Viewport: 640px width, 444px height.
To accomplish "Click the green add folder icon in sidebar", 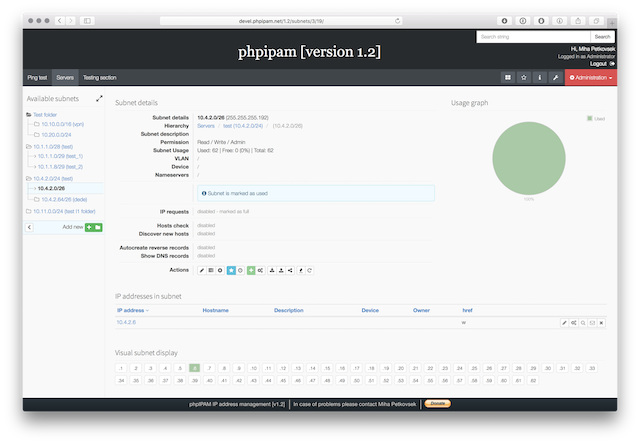I will [99, 227].
